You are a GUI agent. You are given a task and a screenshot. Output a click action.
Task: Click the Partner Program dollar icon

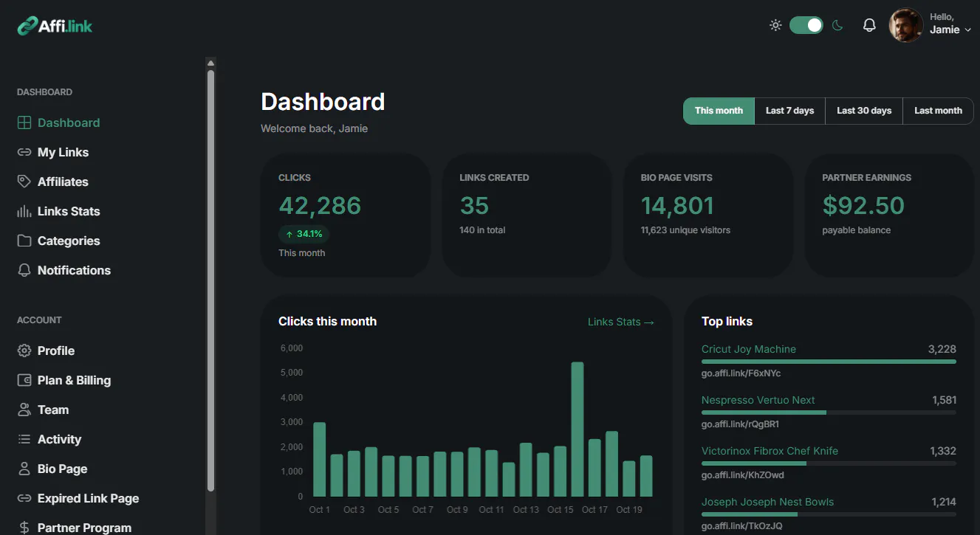point(24,528)
